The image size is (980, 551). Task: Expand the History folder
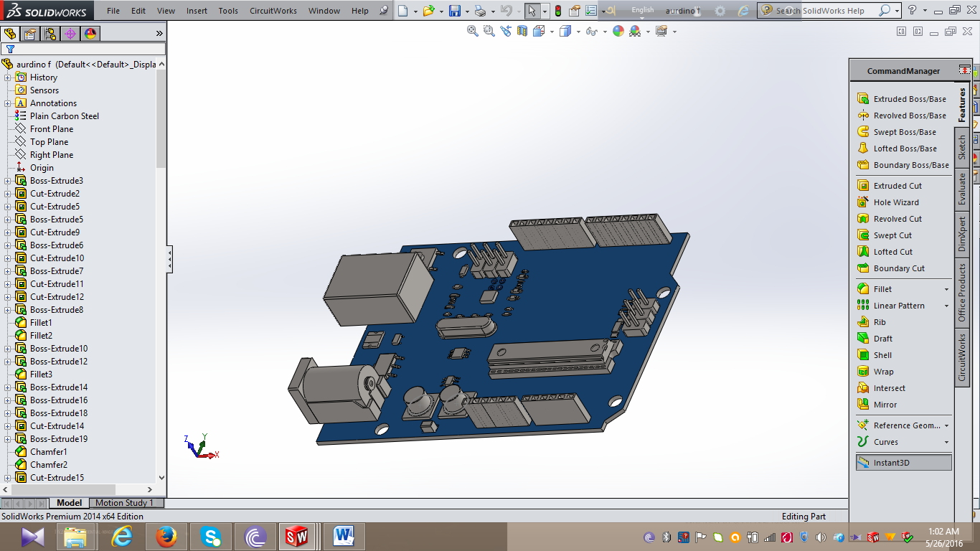tap(8, 77)
